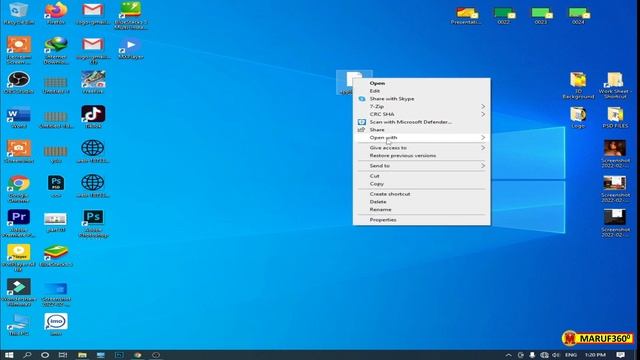The image size is (640, 360).
Task: Select the Word shortcut on desktop
Action: pos(18,117)
